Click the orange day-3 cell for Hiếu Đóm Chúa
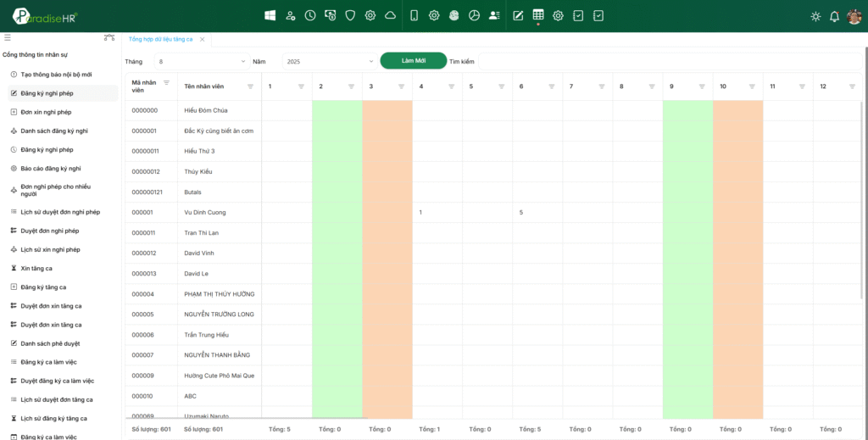Screen dimensions: 868x440 pos(387,111)
